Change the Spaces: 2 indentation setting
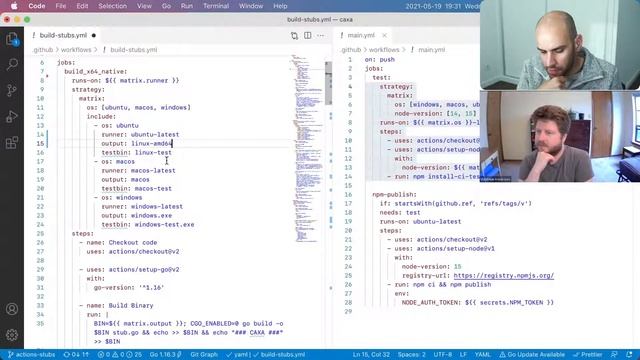 (x=411, y=354)
